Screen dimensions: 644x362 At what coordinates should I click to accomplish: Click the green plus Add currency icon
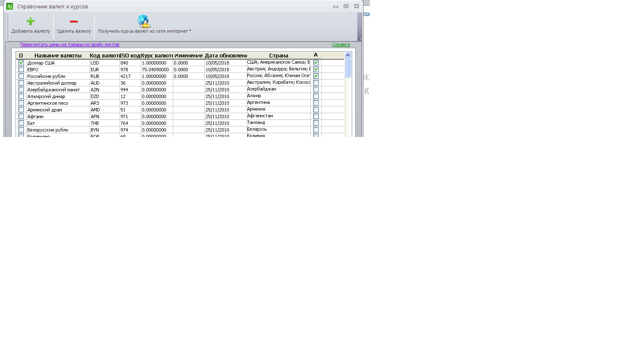[x=31, y=21]
